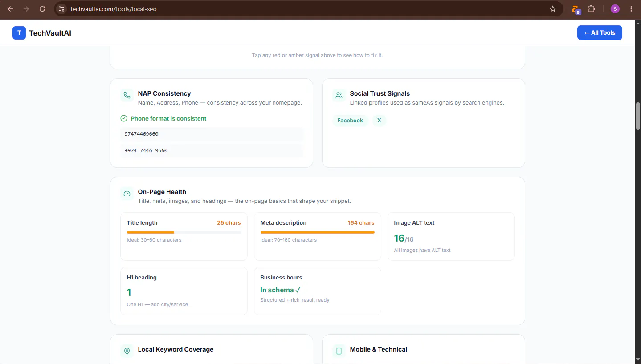Click the Social Trust Signals people icon
Screen dimensions: 641x364
pyautogui.click(x=339, y=95)
